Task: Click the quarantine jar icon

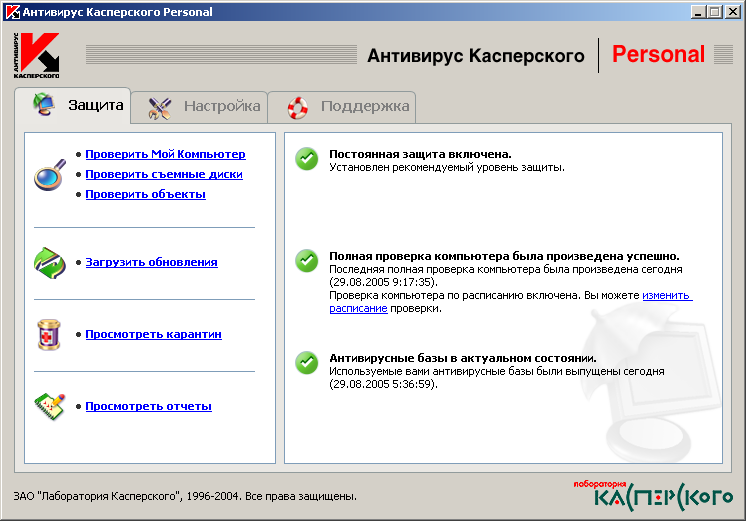Action: tap(49, 335)
